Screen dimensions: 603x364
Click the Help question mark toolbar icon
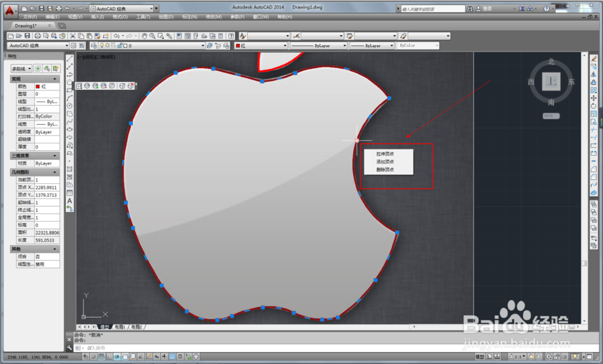[x=231, y=36]
